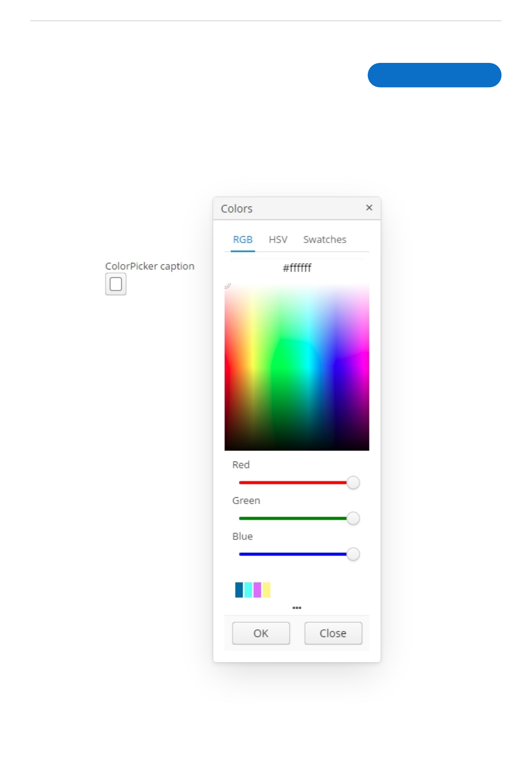532x777 pixels.
Task: Select the dark blue history swatch
Action: pos(239,590)
